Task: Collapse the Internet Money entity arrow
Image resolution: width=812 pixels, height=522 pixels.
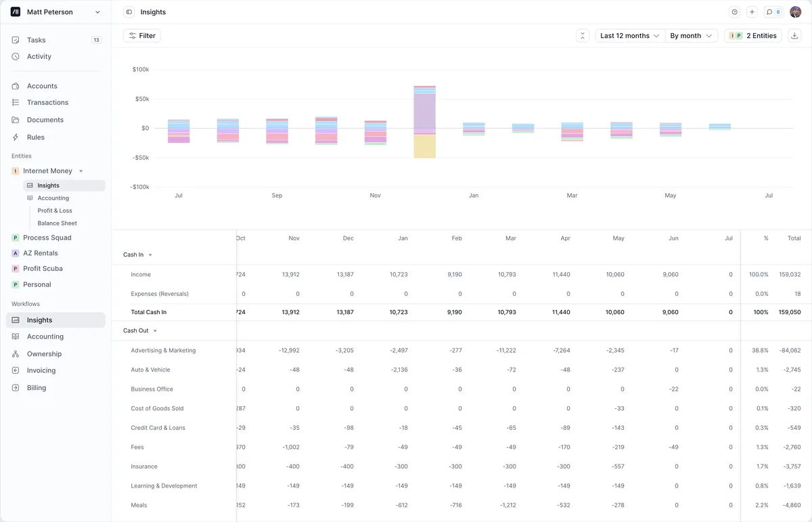Action: (81, 171)
